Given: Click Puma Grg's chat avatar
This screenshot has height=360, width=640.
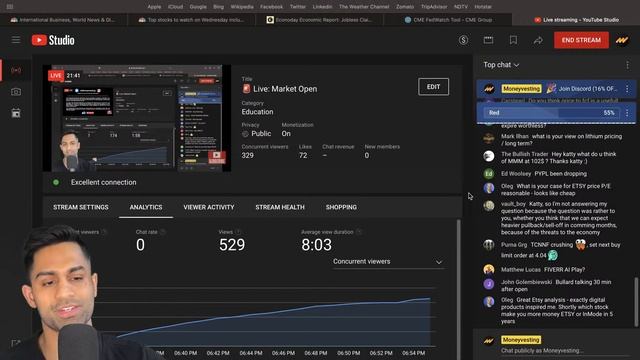Looking at the screenshot, I should [489, 245].
